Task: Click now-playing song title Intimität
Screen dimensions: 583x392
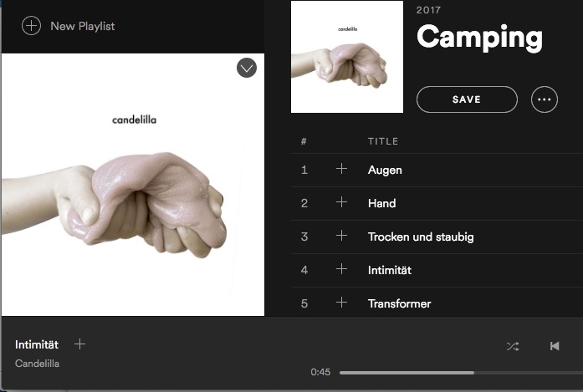Action: pyautogui.click(x=37, y=344)
